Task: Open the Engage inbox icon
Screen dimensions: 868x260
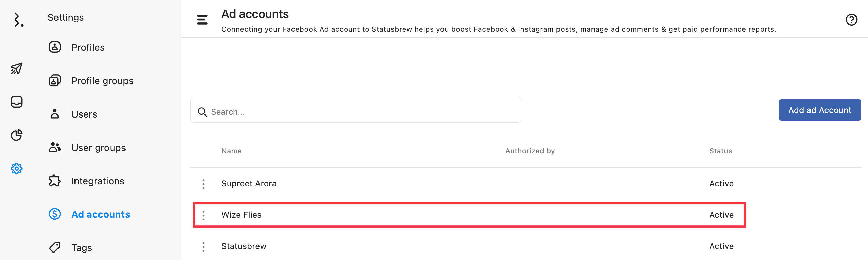Action: coord(17,102)
